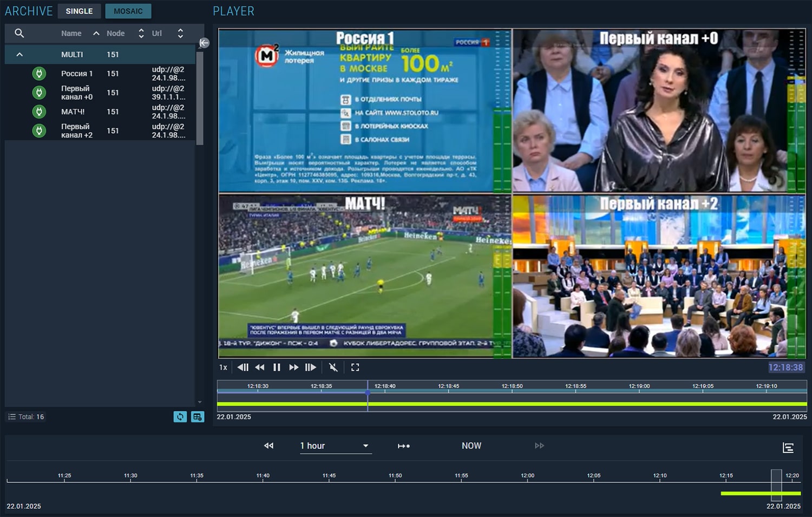812x517 pixels.
Task: Select the Первый канал +2 row
Action: (x=100, y=130)
